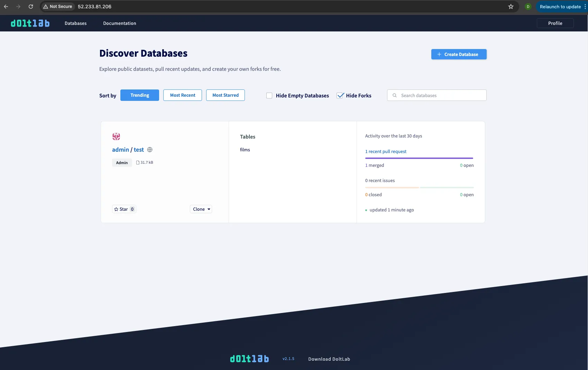The image size is (588, 370).
Task: Open the Documentation menu
Action: [120, 23]
